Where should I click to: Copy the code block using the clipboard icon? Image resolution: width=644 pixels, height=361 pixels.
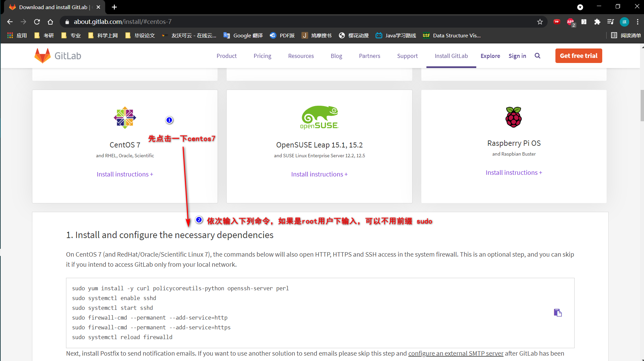tap(558, 313)
